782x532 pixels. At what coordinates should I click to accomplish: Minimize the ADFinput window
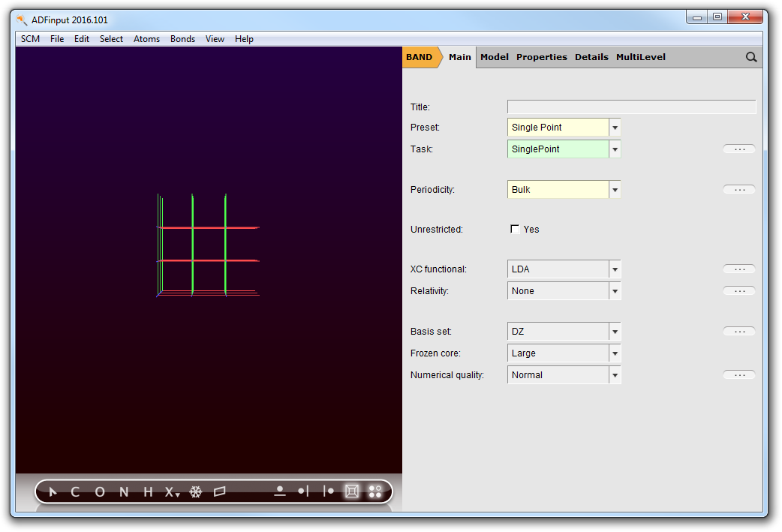pyautogui.click(x=697, y=17)
